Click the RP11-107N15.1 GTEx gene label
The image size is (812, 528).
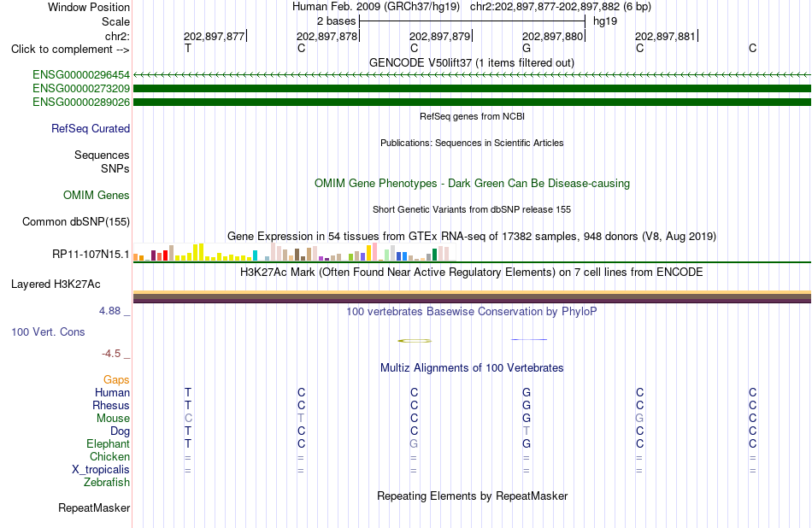91,254
